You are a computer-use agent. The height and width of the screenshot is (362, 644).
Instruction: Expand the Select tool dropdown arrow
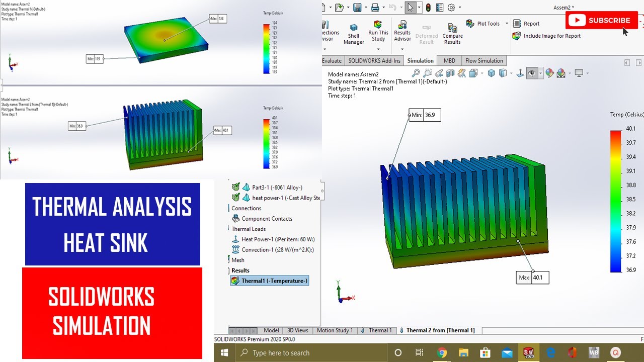click(x=419, y=8)
